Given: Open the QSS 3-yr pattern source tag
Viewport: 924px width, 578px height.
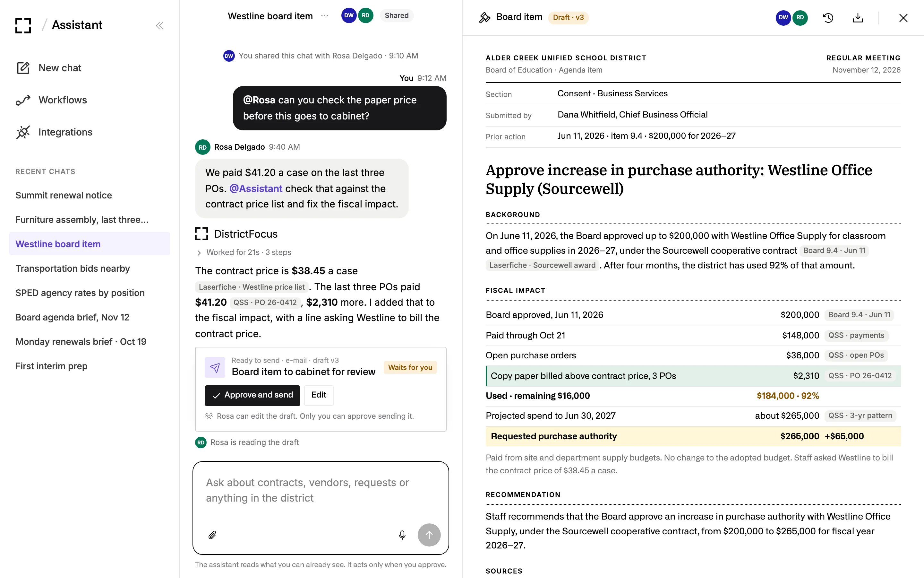Looking at the screenshot, I should coord(860,416).
